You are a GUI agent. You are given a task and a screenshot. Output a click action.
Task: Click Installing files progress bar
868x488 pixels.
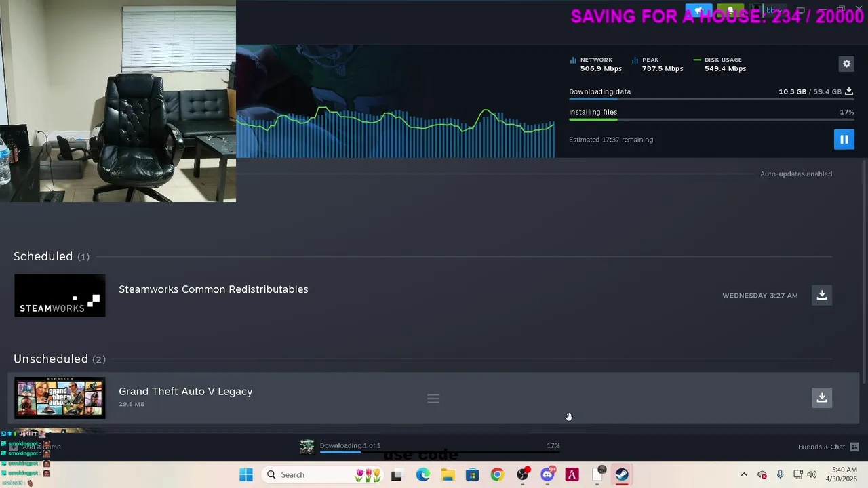click(x=711, y=120)
